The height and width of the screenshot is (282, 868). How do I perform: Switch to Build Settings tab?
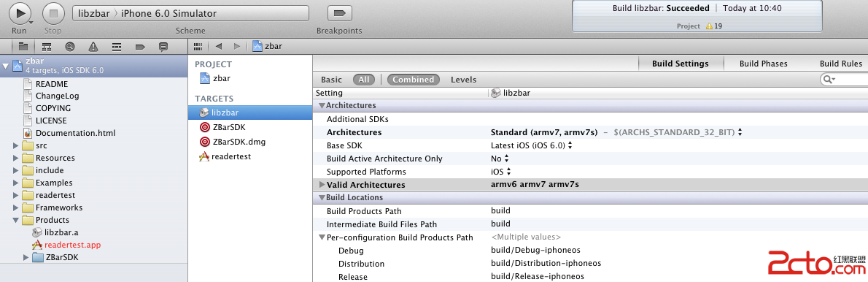(680, 64)
